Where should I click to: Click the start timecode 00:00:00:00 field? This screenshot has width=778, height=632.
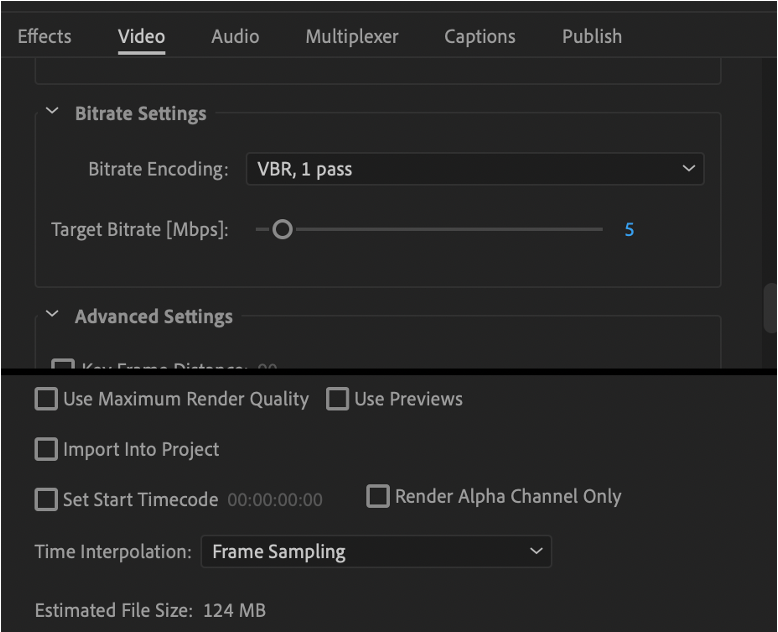(275, 500)
